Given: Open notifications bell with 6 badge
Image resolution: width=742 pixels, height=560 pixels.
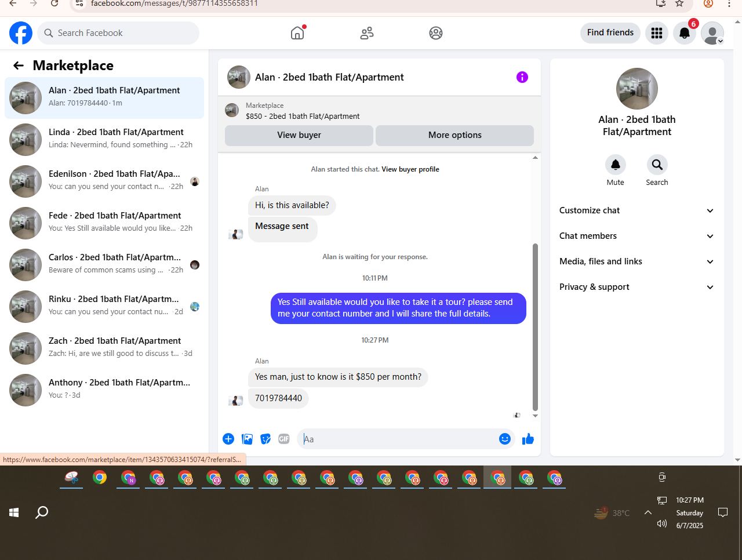Looking at the screenshot, I should click(685, 33).
